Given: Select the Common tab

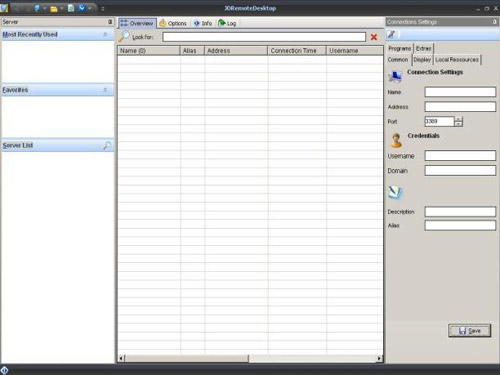Looking at the screenshot, I should (398, 60).
